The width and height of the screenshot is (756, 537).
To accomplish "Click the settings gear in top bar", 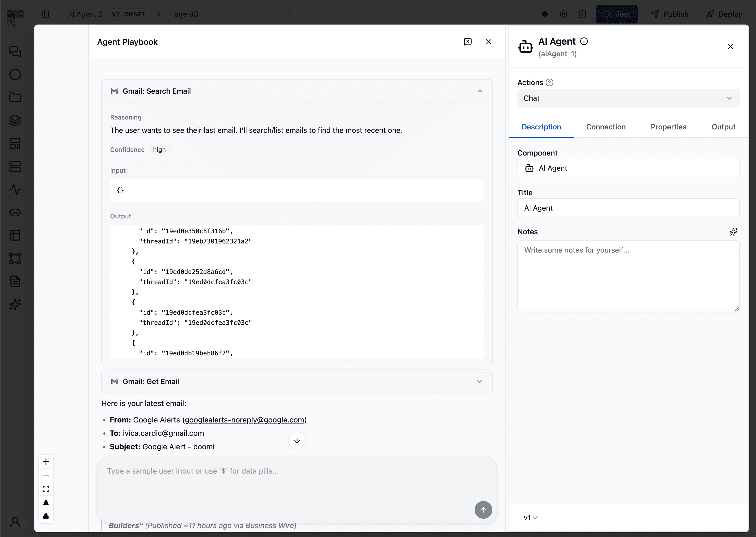I will pyautogui.click(x=564, y=14).
